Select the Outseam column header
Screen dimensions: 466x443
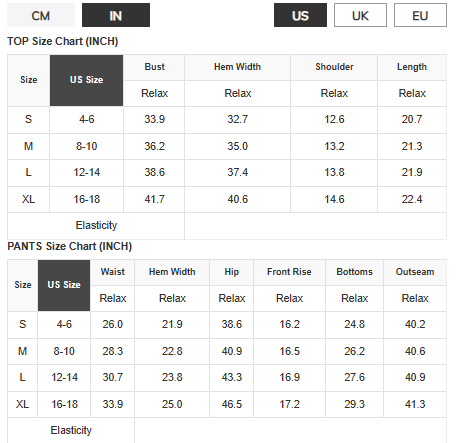(x=415, y=272)
